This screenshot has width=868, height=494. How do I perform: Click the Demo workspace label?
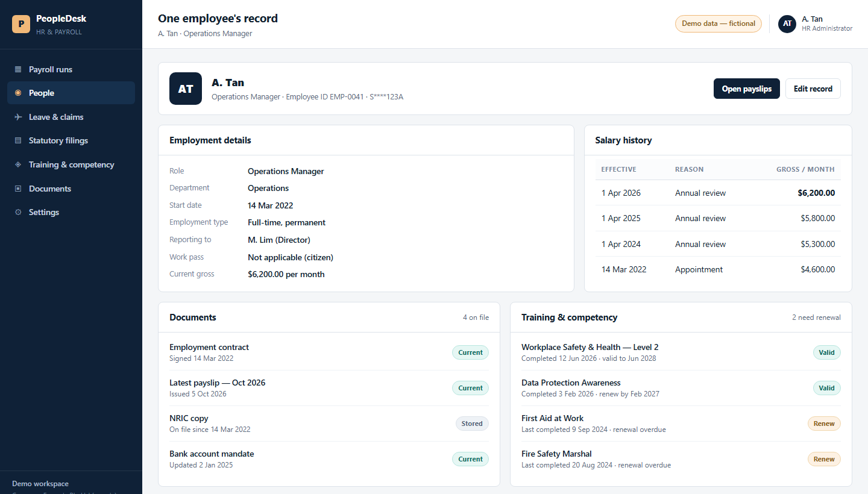coord(40,484)
